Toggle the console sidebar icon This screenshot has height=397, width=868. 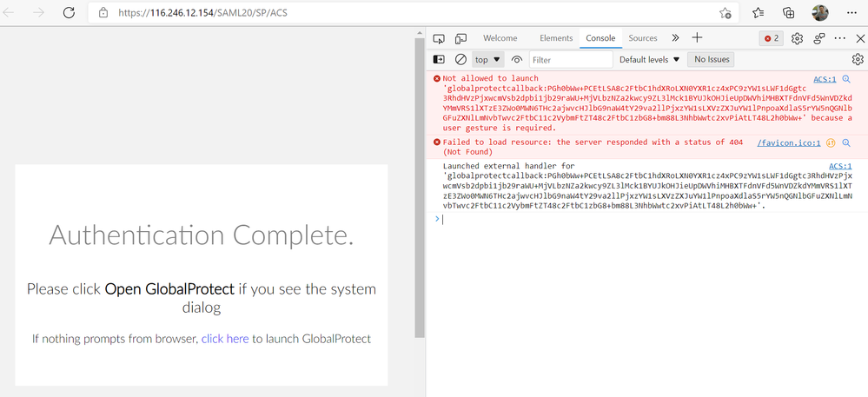(x=439, y=59)
